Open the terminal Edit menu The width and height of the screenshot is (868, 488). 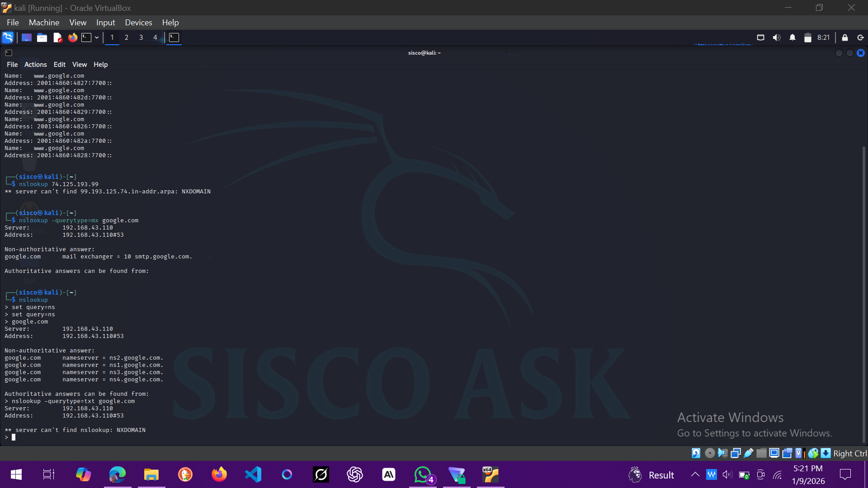click(60, 65)
